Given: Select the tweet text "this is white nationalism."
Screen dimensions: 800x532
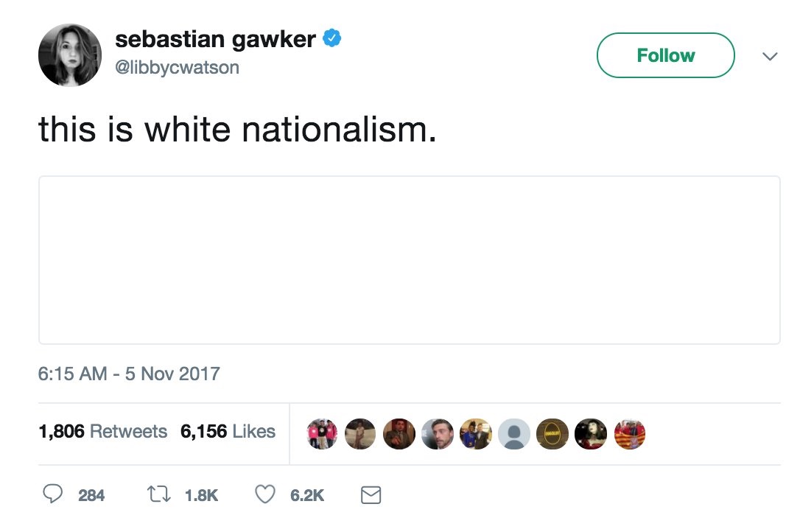Looking at the screenshot, I should tap(237, 130).
